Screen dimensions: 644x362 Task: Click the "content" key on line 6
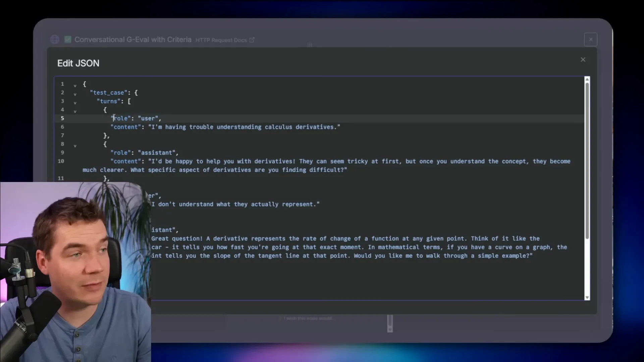(126, 127)
